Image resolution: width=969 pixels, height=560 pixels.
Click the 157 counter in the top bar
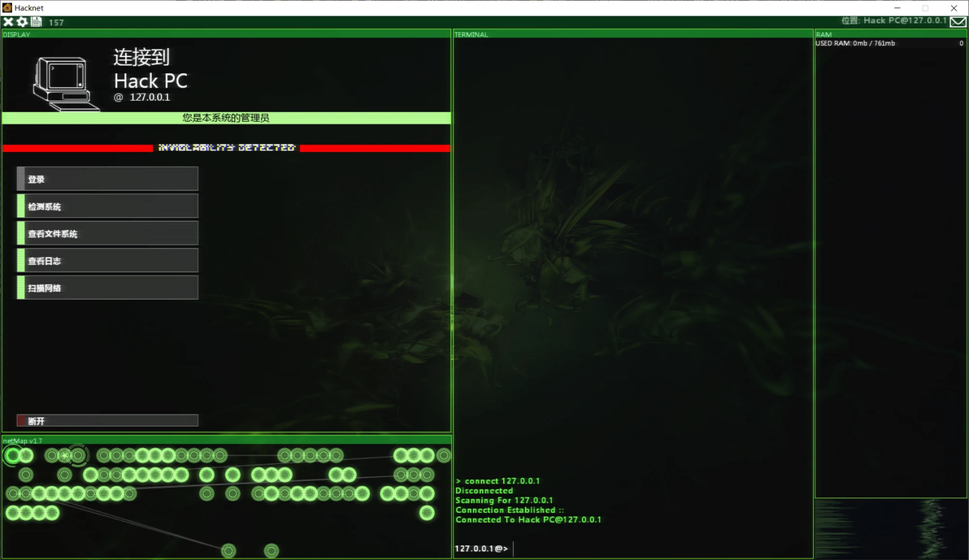point(56,22)
